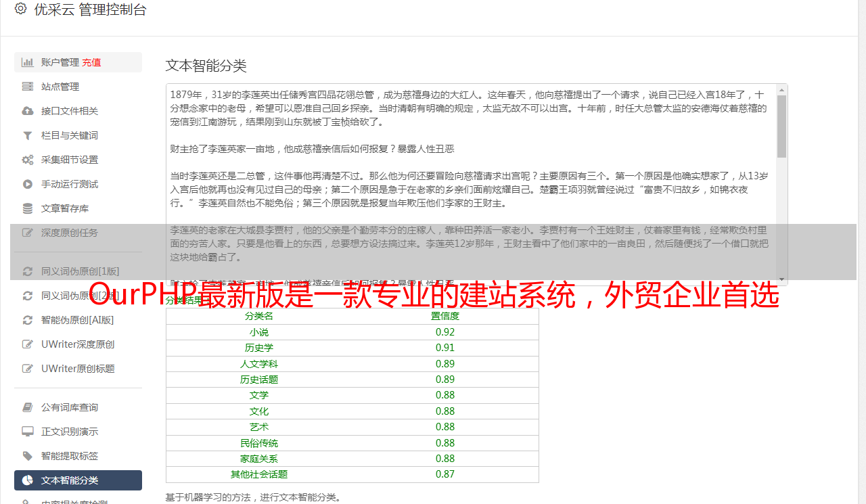Click the server icon for 站点管理

(x=28, y=87)
